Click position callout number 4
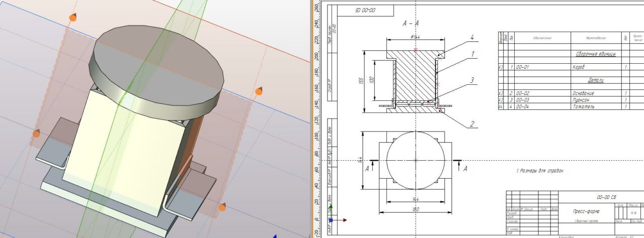The width and height of the screenshot is (644, 238). 472,37
